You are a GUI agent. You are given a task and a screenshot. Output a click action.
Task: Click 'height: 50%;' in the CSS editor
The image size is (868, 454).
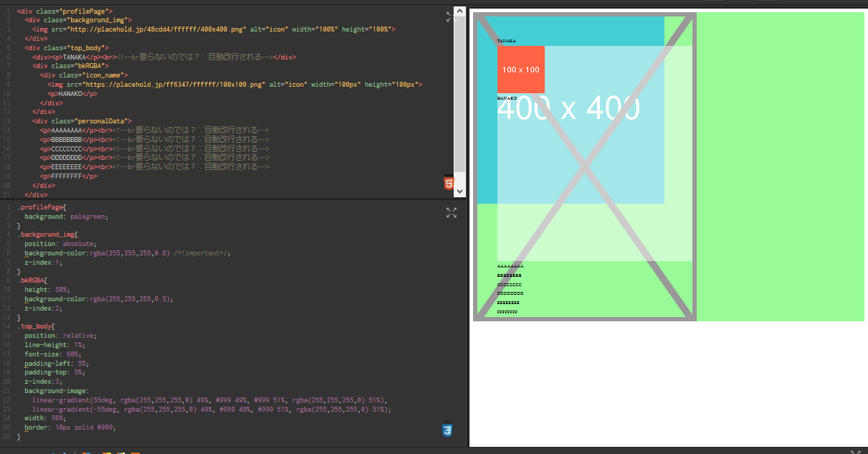(x=47, y=290)
